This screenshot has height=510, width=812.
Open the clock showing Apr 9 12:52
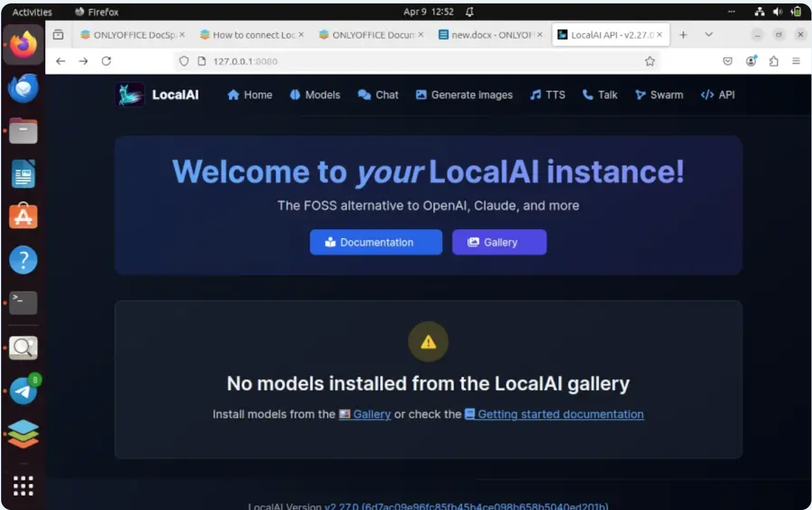(x=428, y=12)
